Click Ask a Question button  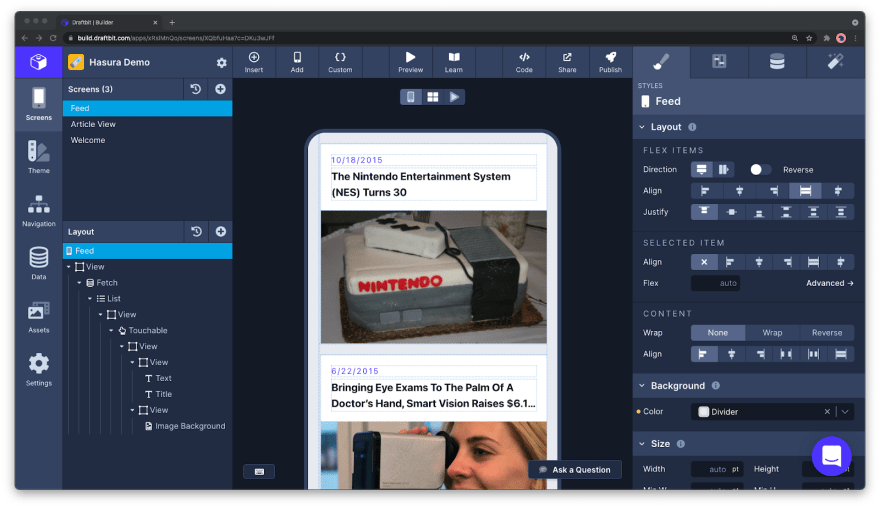(575, 470)
